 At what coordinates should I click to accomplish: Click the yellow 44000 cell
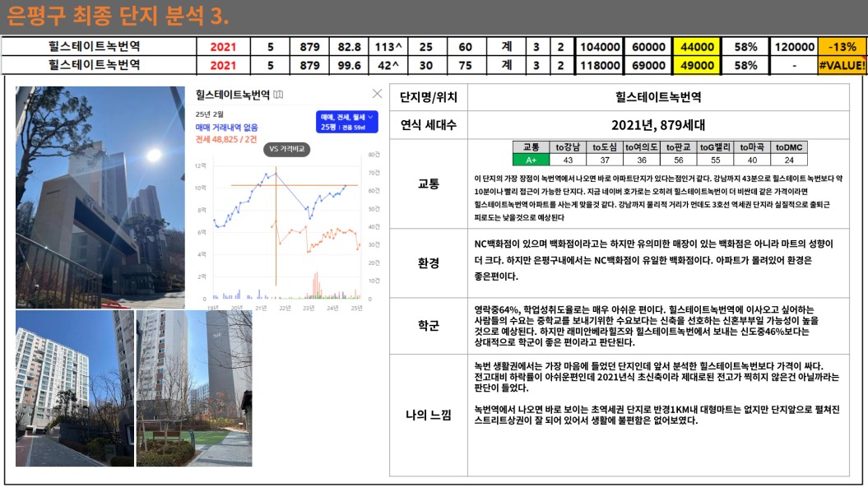coord(697,47)
